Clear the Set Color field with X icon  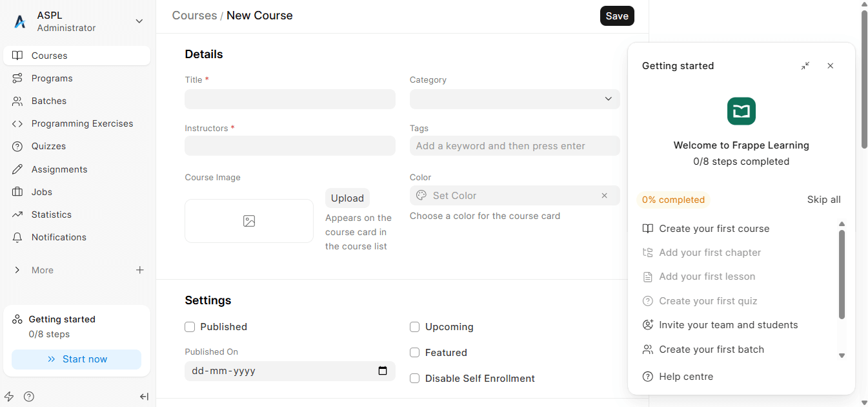[604, 196]
